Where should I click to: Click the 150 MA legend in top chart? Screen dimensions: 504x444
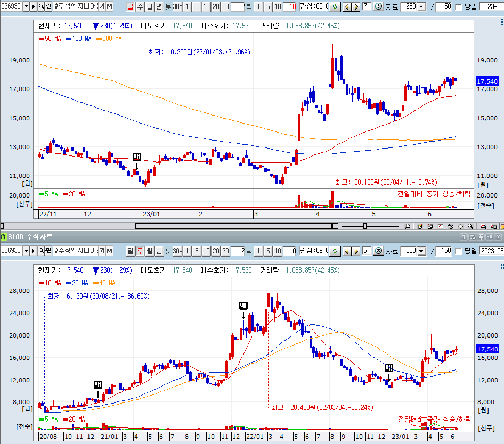tap(79, 38)
